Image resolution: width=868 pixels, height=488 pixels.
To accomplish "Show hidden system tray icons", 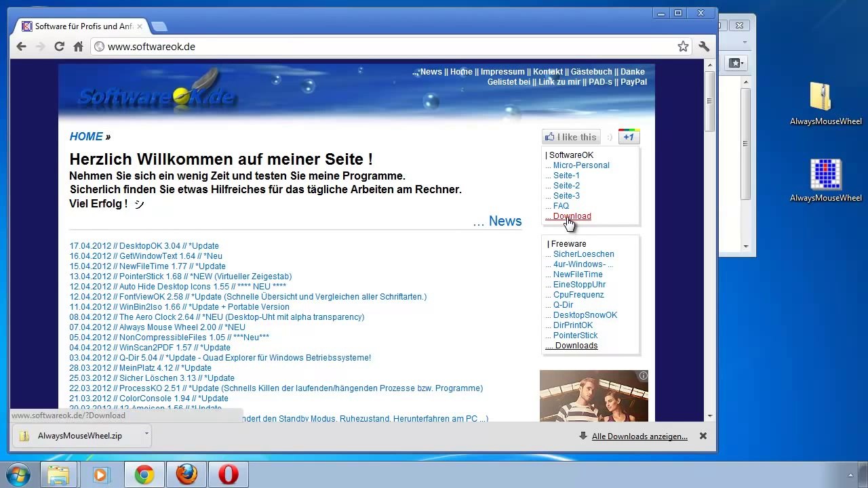I will tap(851, 475).
